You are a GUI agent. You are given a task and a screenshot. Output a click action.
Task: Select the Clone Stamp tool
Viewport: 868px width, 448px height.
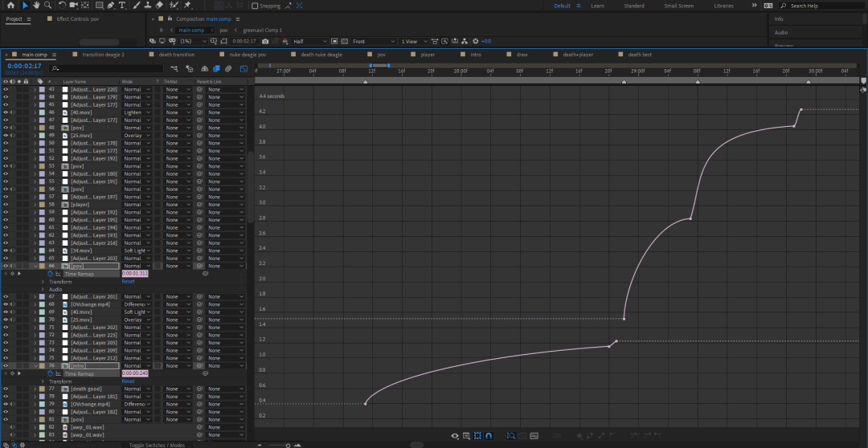tap(148, 6)
